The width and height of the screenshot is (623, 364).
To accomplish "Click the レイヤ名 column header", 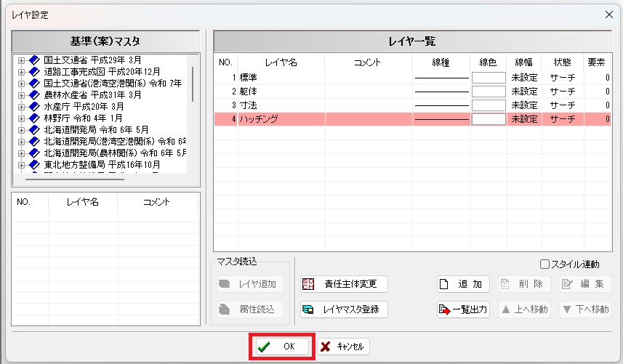I will tap(281, 62).
